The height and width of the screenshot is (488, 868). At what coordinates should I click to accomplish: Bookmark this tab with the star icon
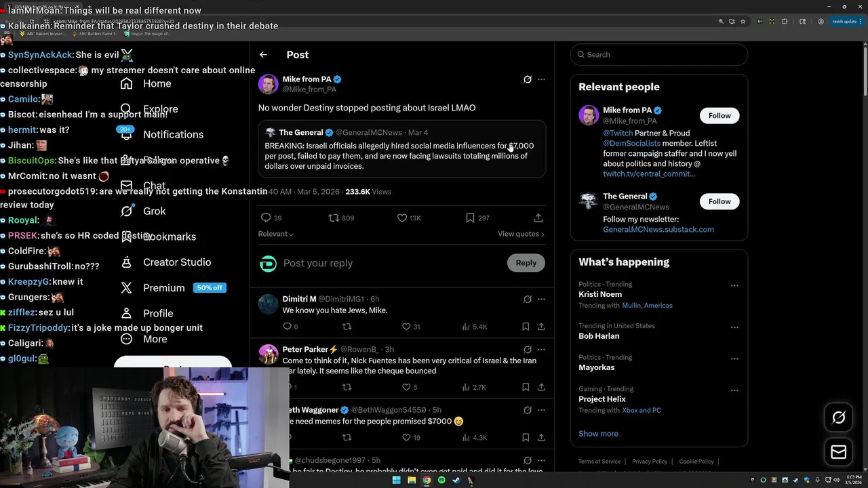tap(743, 22)
